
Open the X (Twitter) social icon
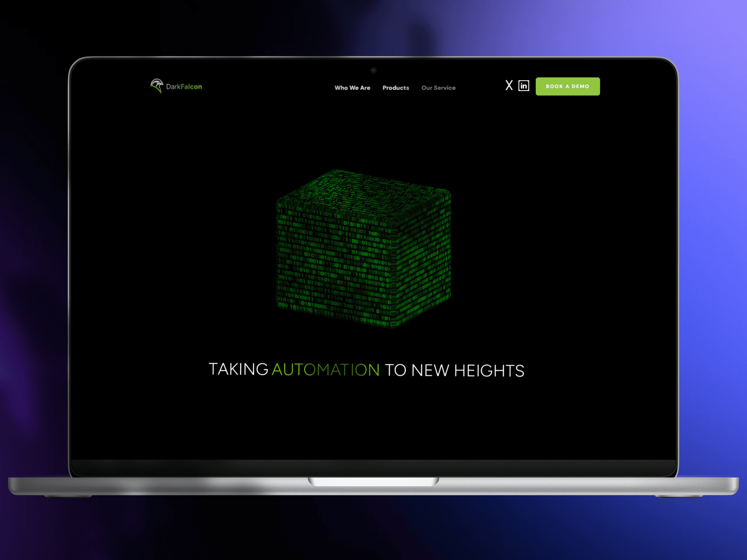click(x=509, y=85)
